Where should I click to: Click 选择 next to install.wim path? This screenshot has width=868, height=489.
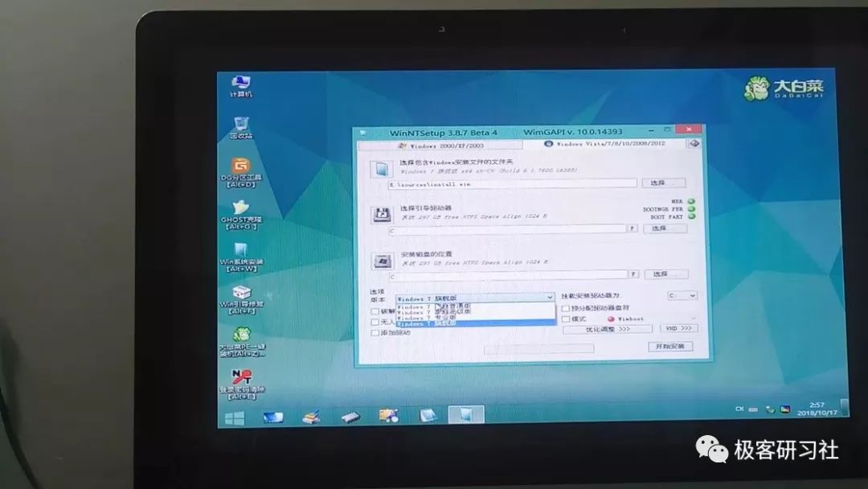[x=664, y=183]
